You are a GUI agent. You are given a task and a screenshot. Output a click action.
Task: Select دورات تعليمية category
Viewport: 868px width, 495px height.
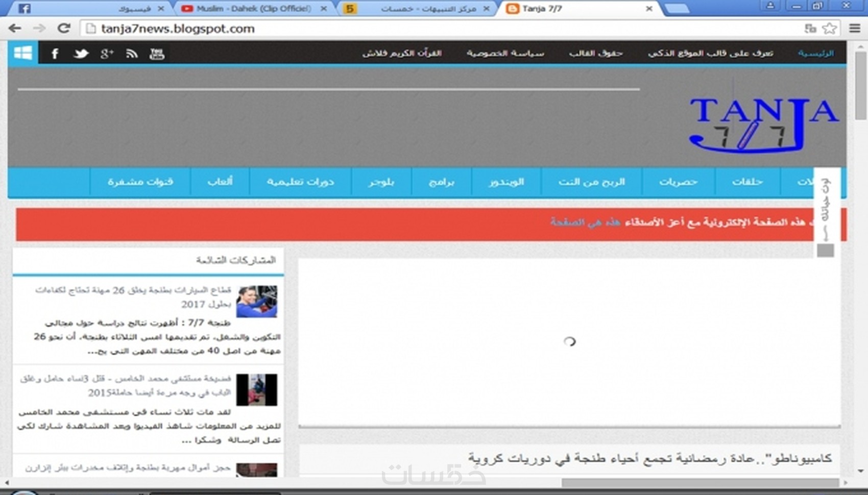coord(300,182)
